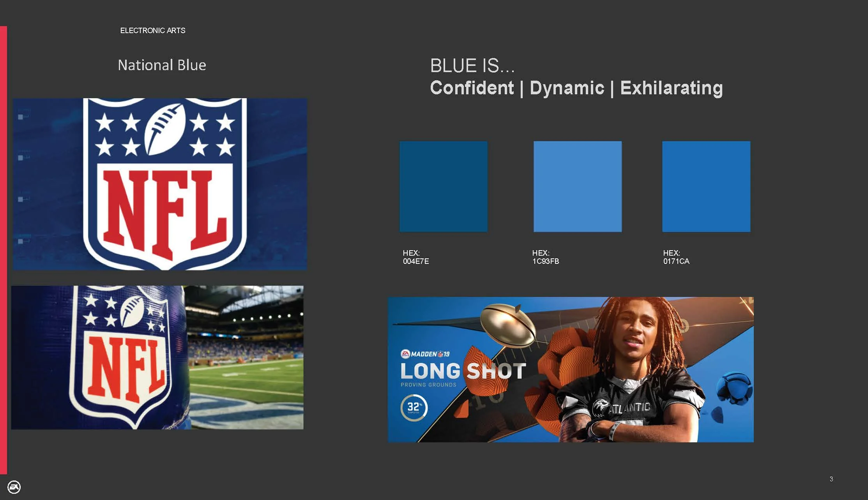Click the HEX 004E7E label
This screenshot has height=500, width=868.
tap(415, 257)
